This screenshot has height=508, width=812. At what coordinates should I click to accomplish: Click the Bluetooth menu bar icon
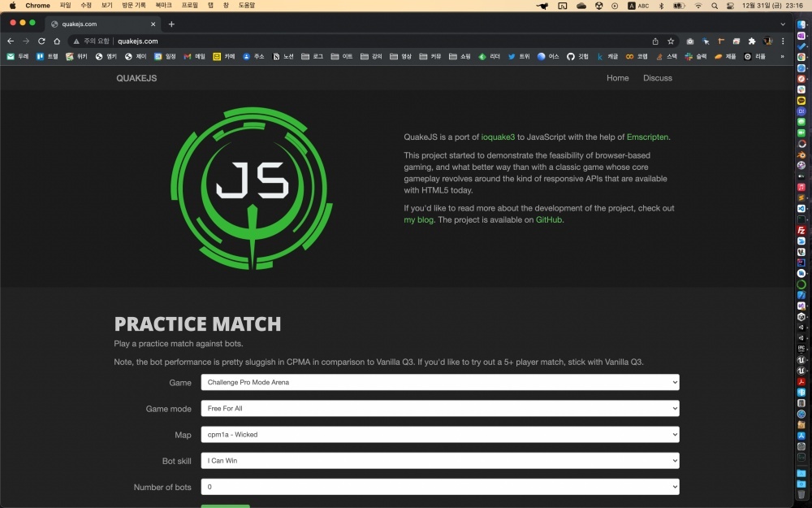[661, 6]
